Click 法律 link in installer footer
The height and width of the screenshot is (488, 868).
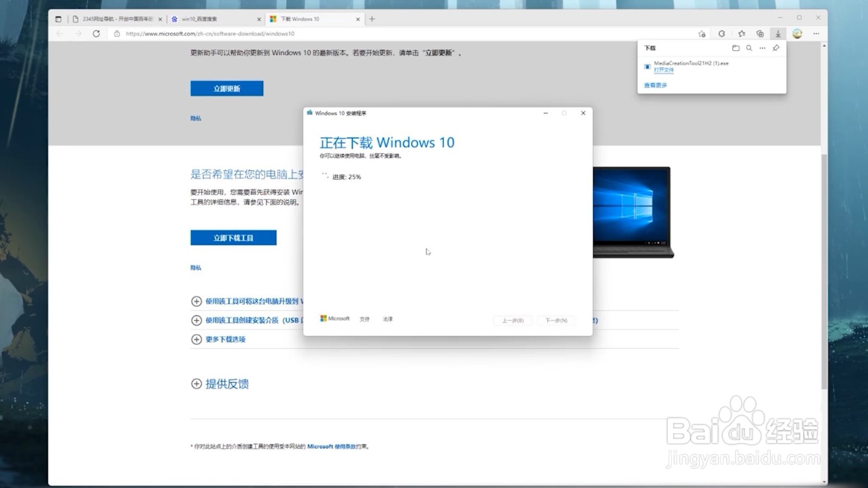[388, 319]
